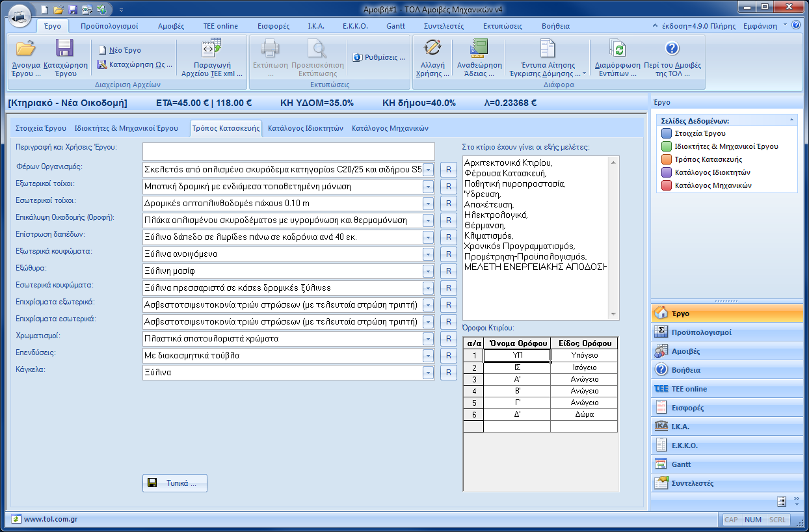Click save floppy icon in quick access toolbar
809x532 pixels.
73,10
